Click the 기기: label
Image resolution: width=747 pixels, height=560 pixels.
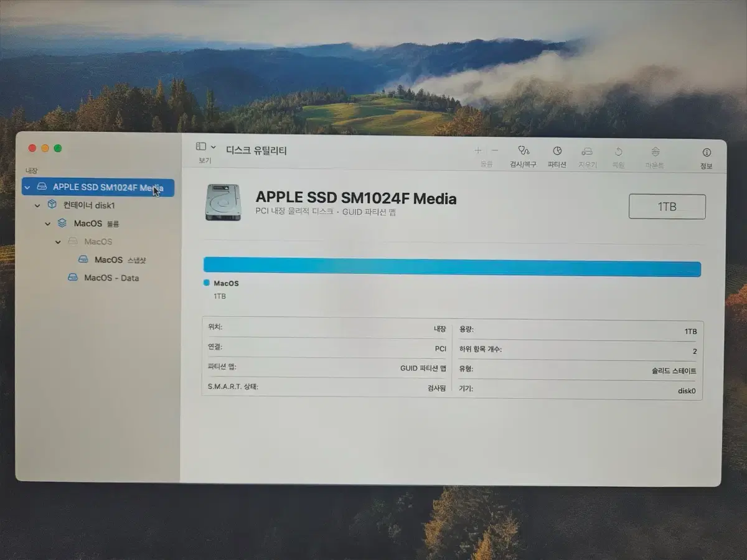(466, 388)
